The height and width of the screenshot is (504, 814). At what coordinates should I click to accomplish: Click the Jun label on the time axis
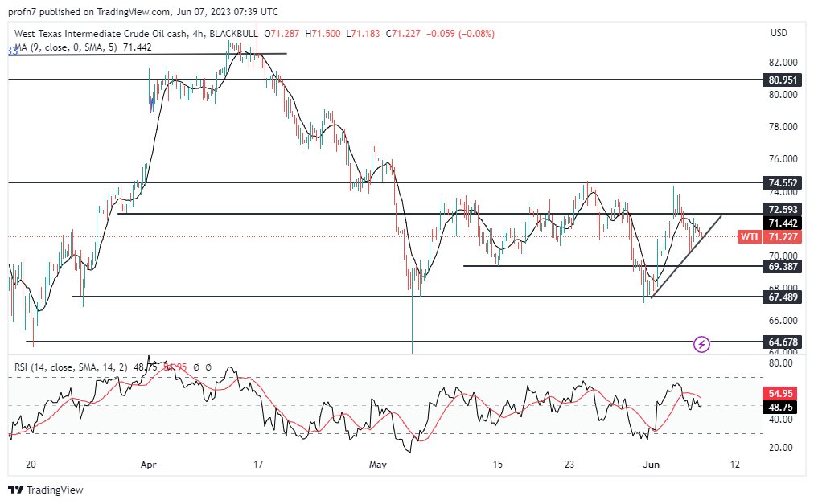pos(650,465)
